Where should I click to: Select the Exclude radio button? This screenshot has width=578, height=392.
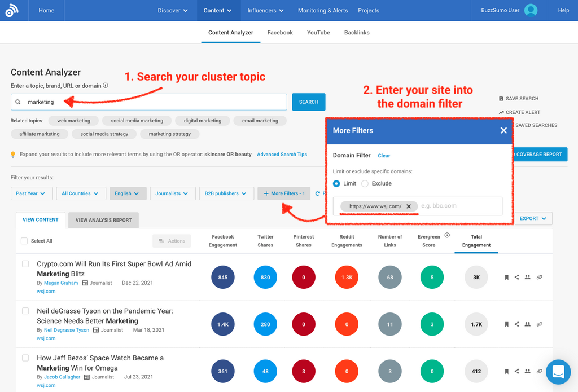(365, 184)
